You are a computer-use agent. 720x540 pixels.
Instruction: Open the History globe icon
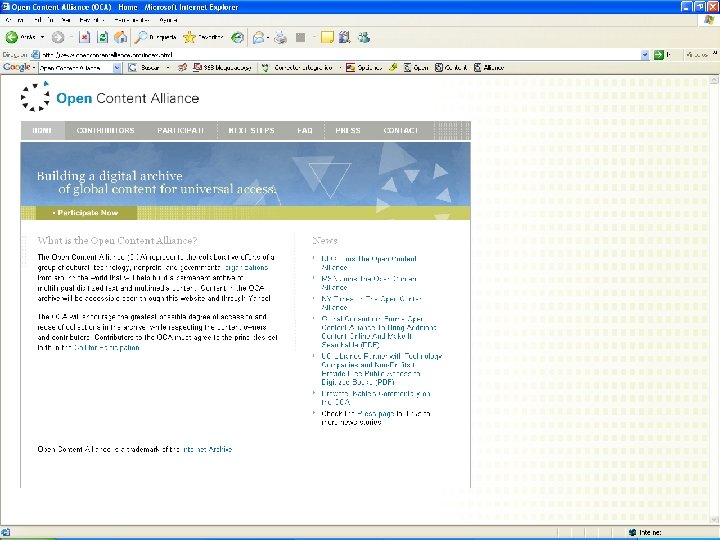[237, 38]
